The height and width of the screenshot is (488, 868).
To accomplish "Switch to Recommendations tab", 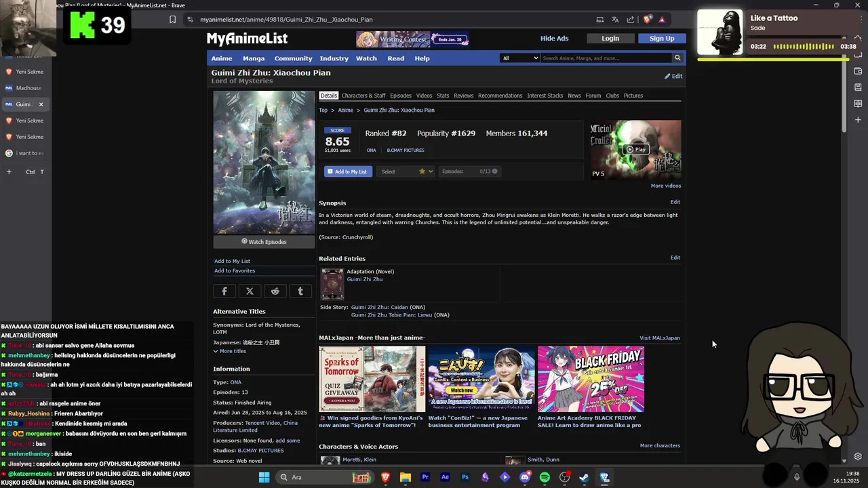I will coord(500,96).
